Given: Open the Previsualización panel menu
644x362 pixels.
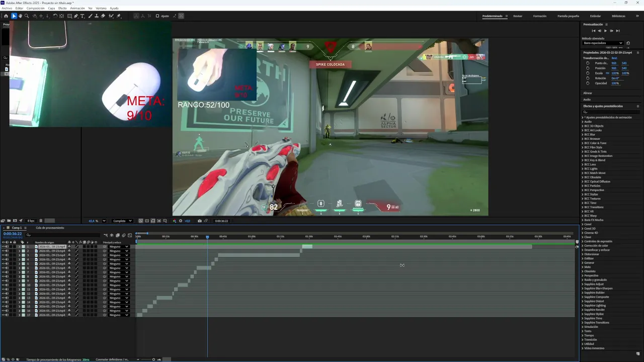Looking at the screenshot, I should tap(606, 24).
